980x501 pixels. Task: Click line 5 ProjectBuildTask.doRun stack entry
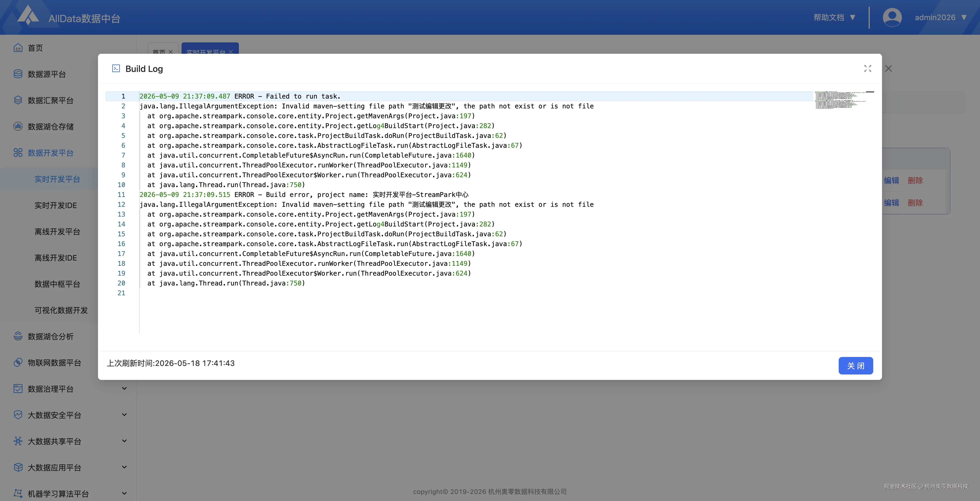point(327,136)
